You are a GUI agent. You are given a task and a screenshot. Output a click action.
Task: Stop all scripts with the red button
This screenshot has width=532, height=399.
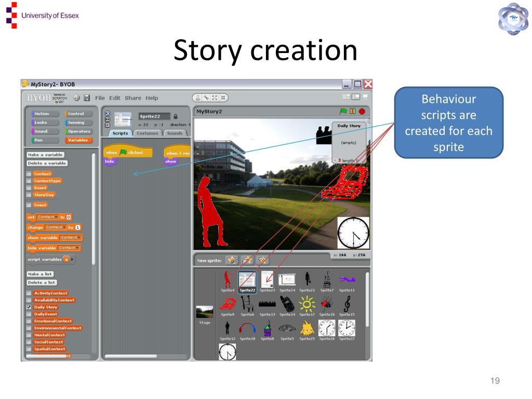362,111
